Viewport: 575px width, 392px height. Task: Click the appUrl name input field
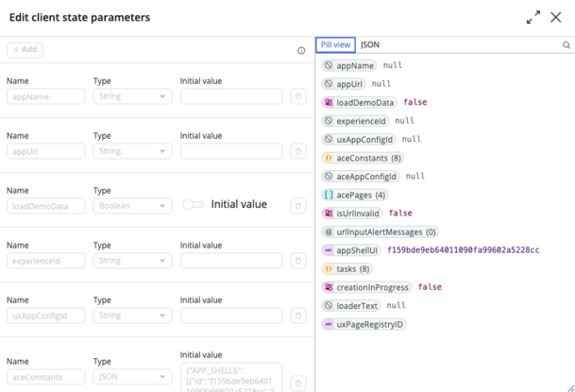pos(46,151)
